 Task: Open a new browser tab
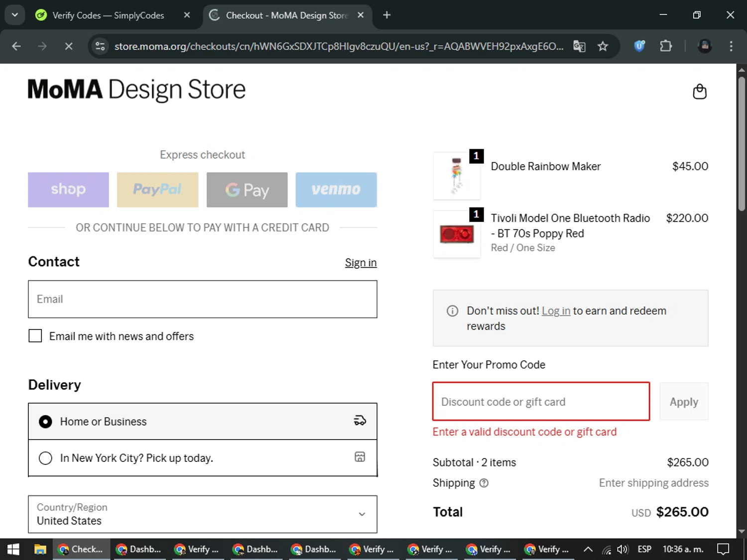[x=386, y=15]
